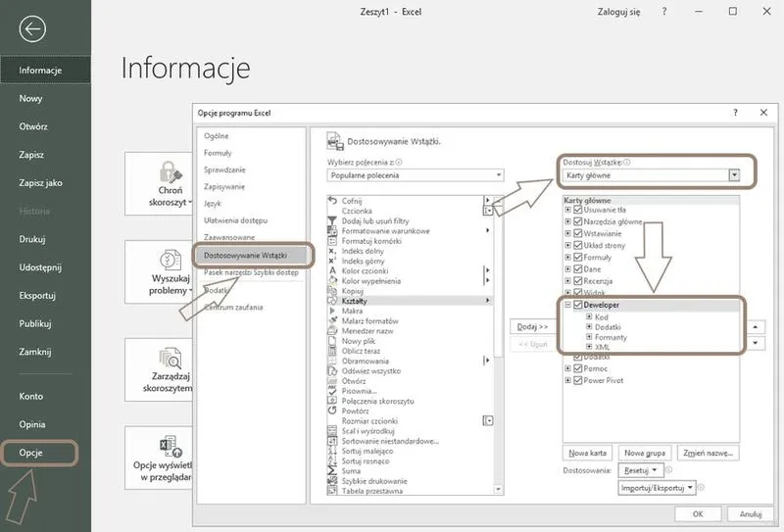Click the Kształty shapes icon
This screenshot has width=784, height=532.
[332, 301]
